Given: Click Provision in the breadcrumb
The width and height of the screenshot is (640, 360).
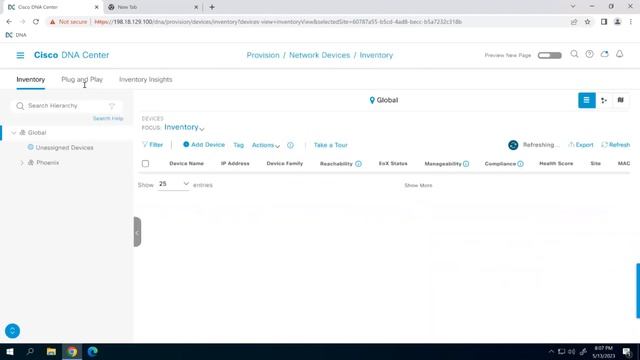Looking at the screenshot, I should tap(263, 55).
